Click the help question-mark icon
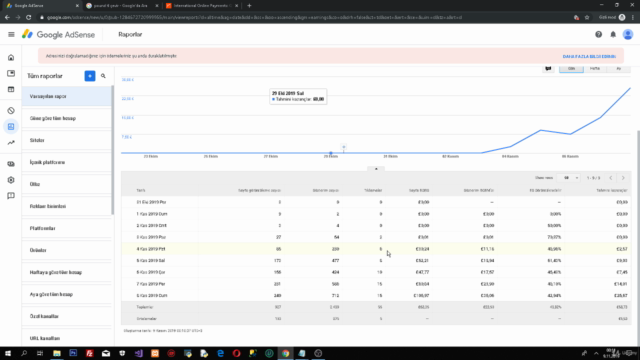 (598, 35)
